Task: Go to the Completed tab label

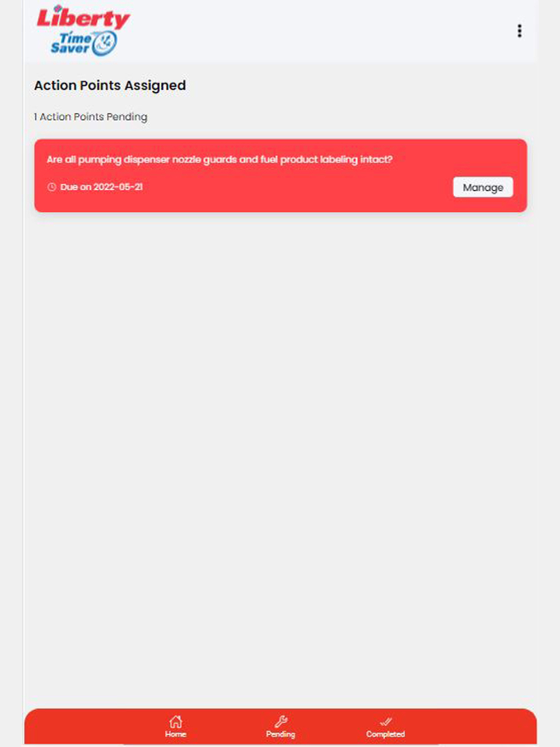Action: (385, 734)
